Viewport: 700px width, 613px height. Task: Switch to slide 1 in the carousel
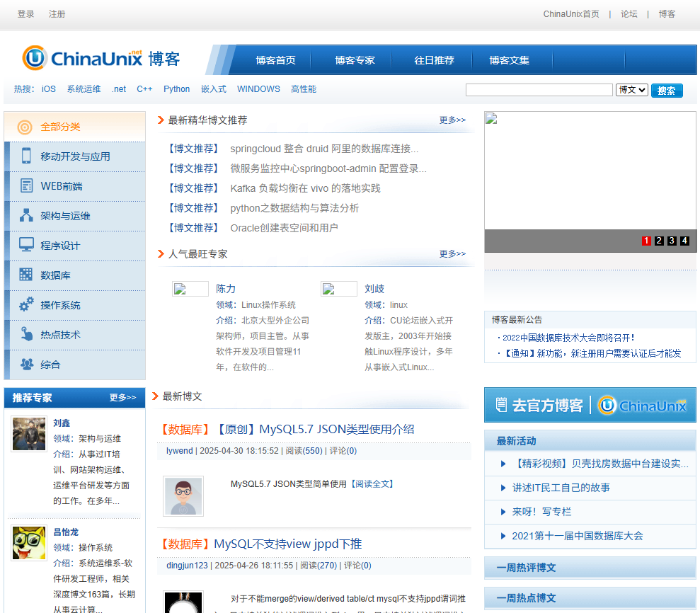(646, 241)
